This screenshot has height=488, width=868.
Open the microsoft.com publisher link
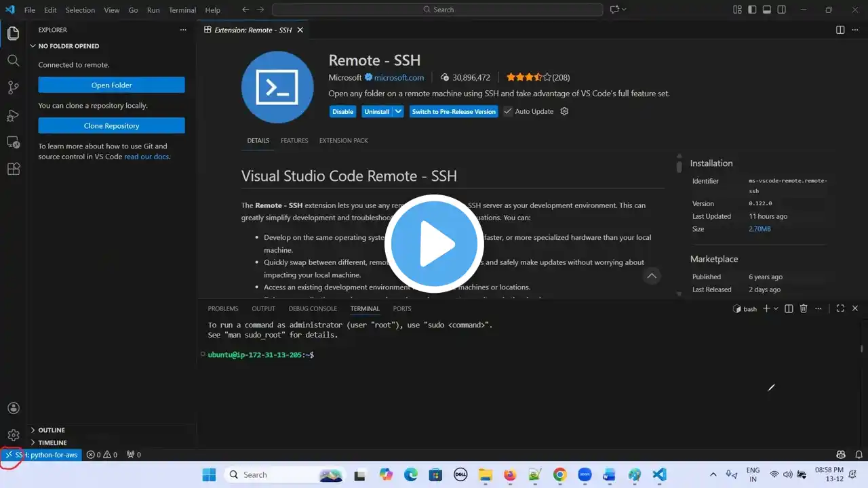click(x=399, y=77)
